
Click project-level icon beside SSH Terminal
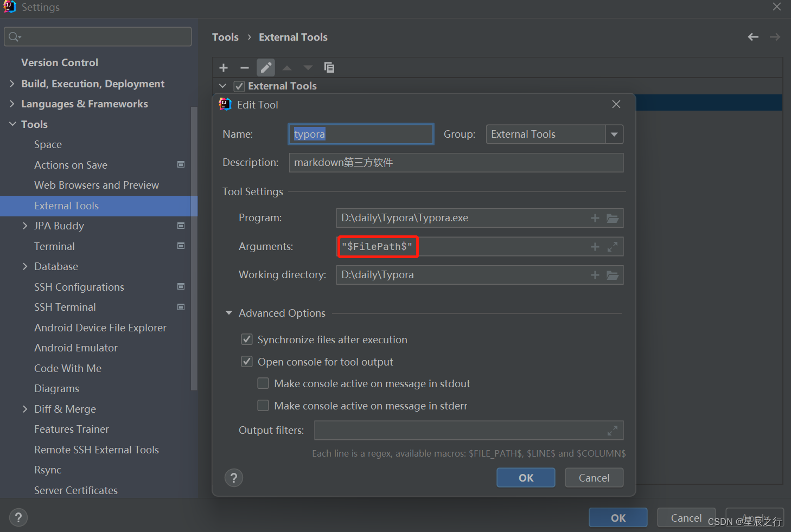pyautogui.click(x=181, y=307)
